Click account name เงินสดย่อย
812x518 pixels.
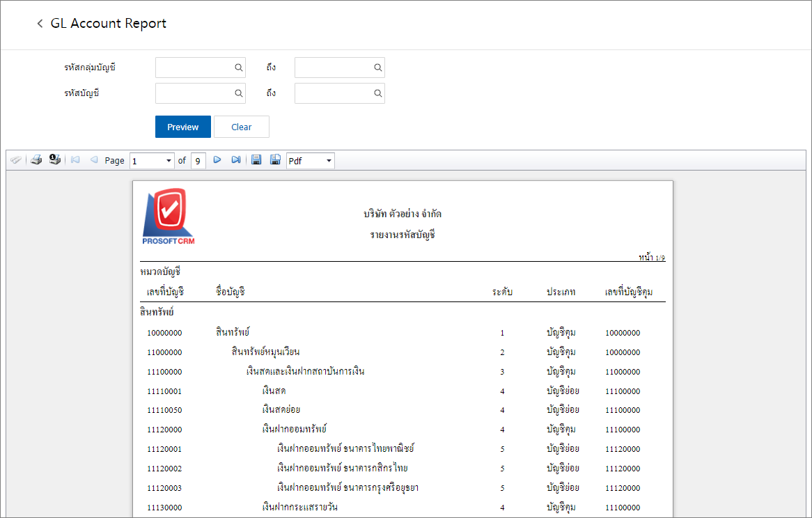pyautogui.click(x=281, y=410)
